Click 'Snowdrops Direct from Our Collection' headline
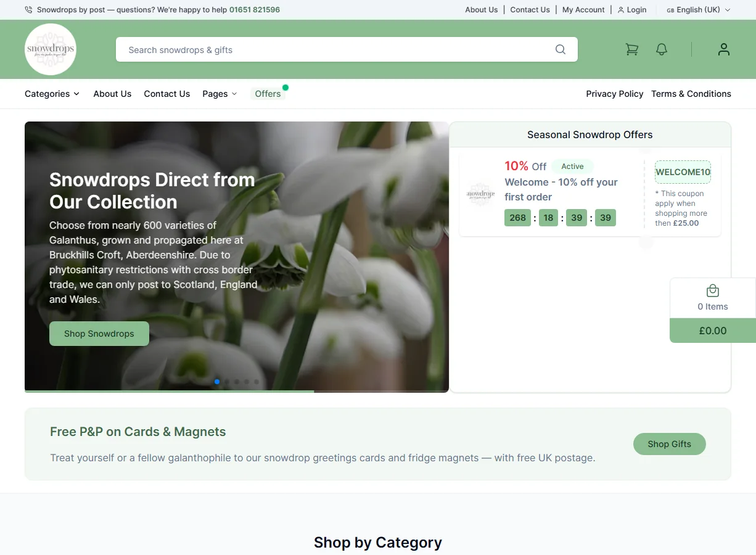Image resolution: width=756 pixels, height=555 pixels. point(152,191)
